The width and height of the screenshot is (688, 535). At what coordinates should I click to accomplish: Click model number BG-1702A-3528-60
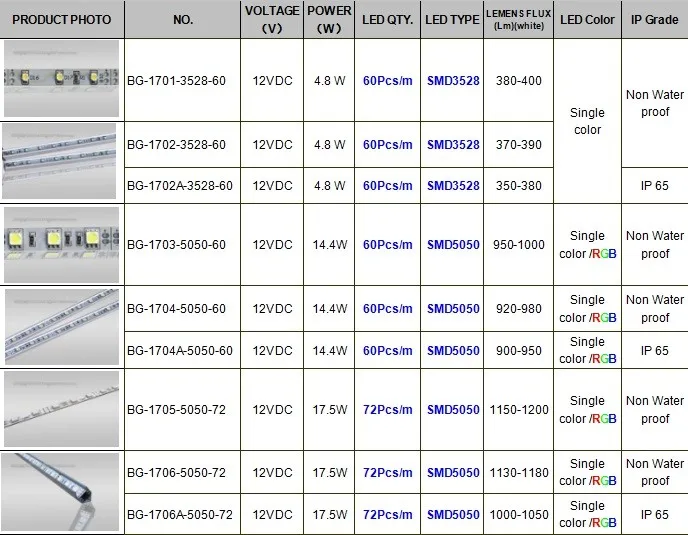pyautogui.click(x=180, y=186)
